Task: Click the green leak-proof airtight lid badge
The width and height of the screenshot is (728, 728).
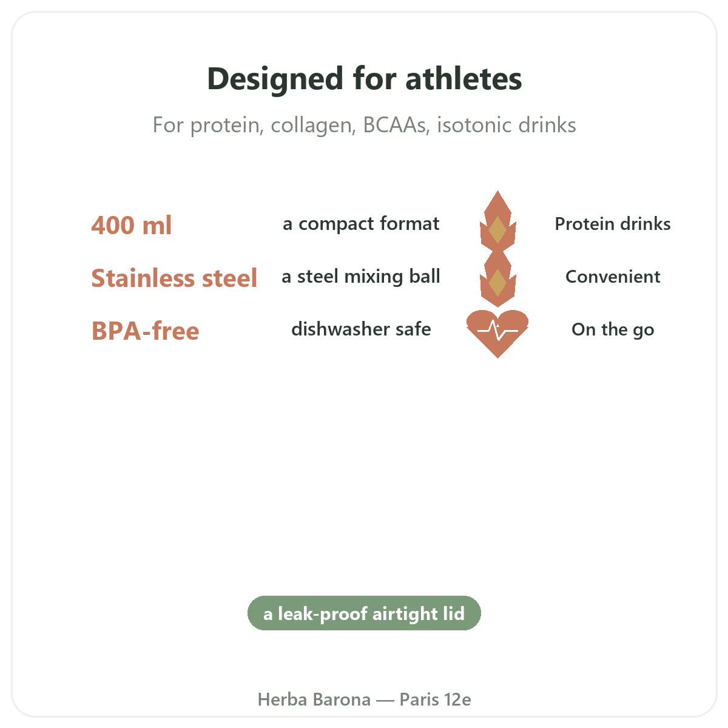Action: pos(364,613)
